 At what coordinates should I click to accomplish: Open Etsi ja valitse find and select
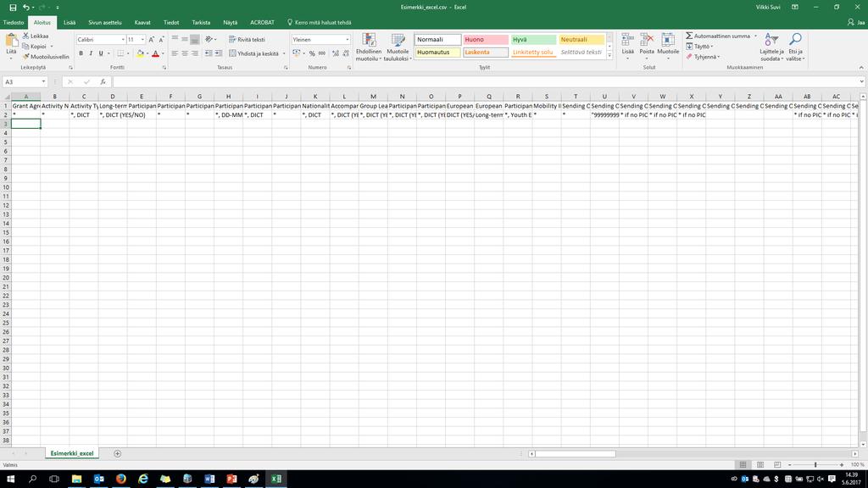[x=795, y=47]
